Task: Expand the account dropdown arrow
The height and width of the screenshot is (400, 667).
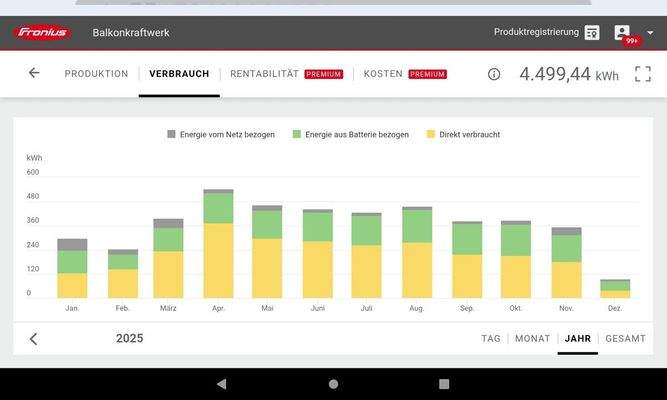Action: click(x=650, y=33)
